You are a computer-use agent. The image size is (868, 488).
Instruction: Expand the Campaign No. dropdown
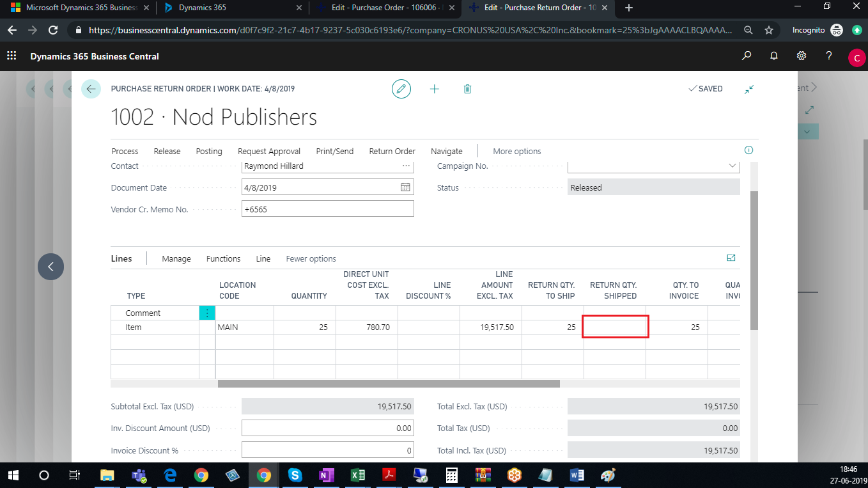point(732,166)
